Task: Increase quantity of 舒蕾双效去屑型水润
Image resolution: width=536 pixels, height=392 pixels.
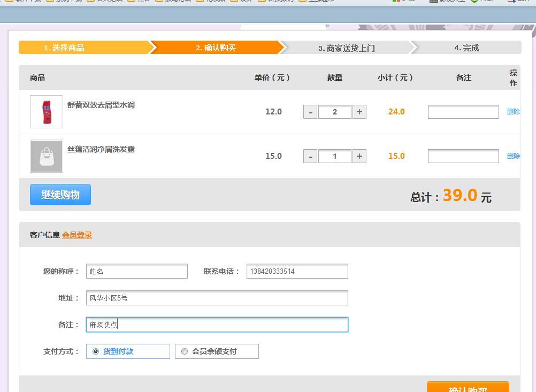Action: (x=359, y=112)
